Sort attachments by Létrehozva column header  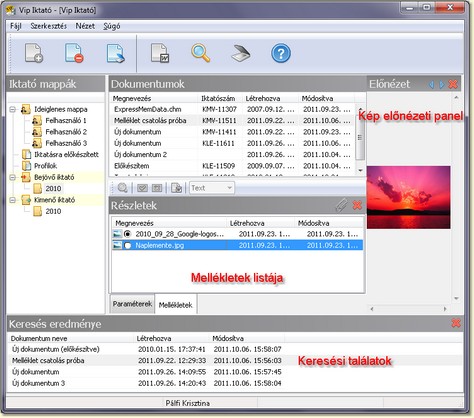(247, 223)
